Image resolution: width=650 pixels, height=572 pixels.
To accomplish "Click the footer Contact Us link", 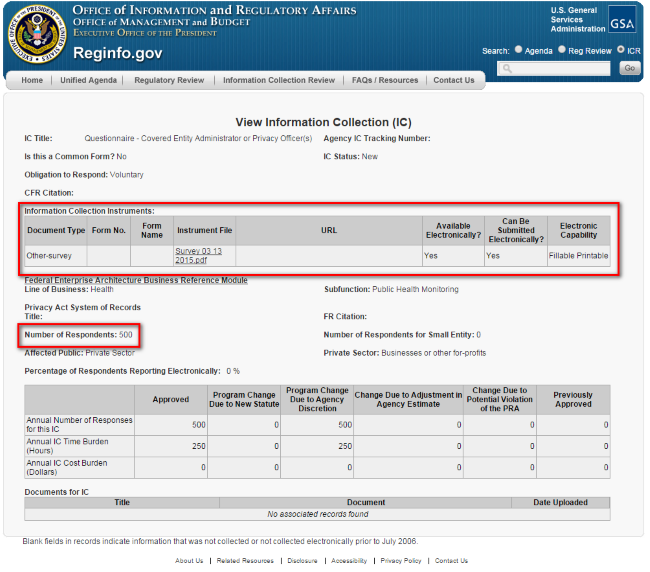I will (x=451, y=560).
